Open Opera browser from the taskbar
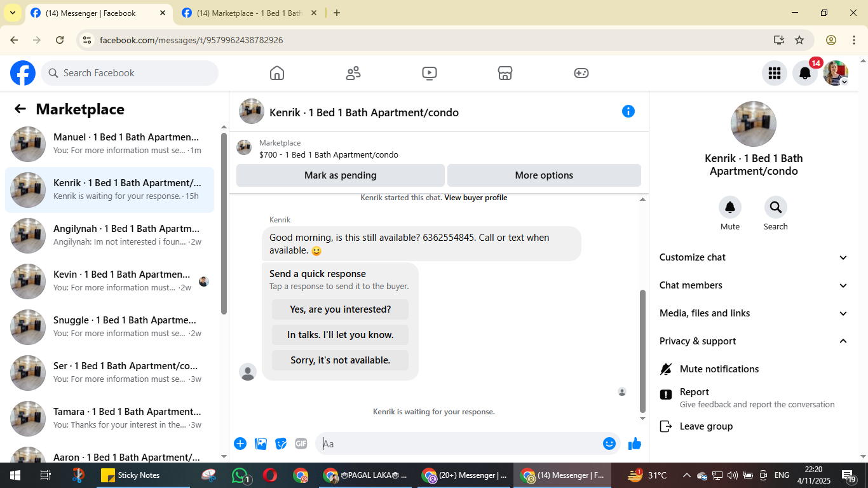 (270, 475)
